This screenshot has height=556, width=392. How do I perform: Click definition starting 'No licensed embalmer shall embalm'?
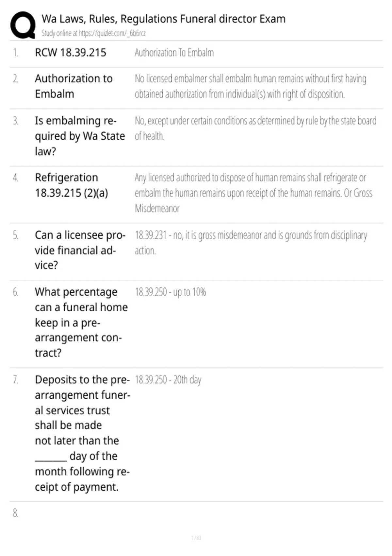pyautogui.click(x=251, y=86)
